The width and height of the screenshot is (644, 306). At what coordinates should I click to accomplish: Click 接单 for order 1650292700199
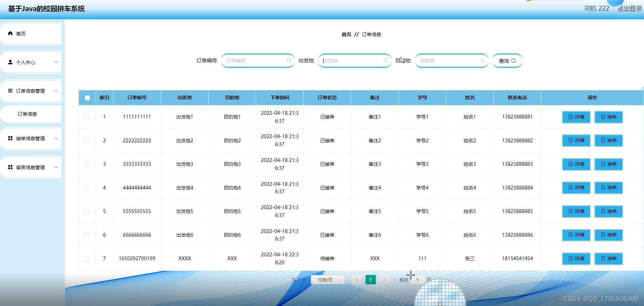pyautogui.click(x=609, y=259)
